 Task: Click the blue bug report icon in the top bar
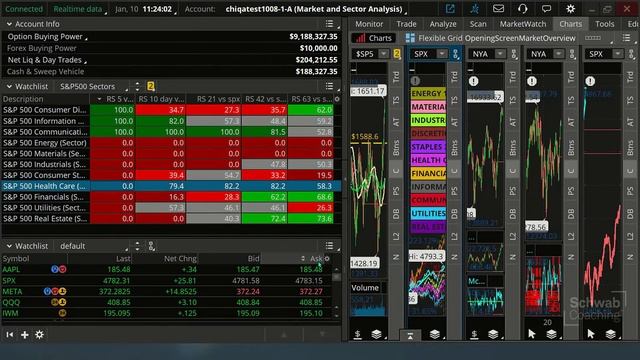point(474,9)
